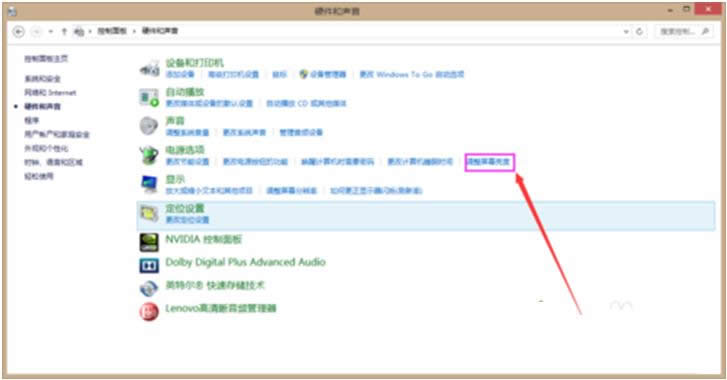
Task: Click the Dolby Digital Plus icon
Action: [149, 266]
